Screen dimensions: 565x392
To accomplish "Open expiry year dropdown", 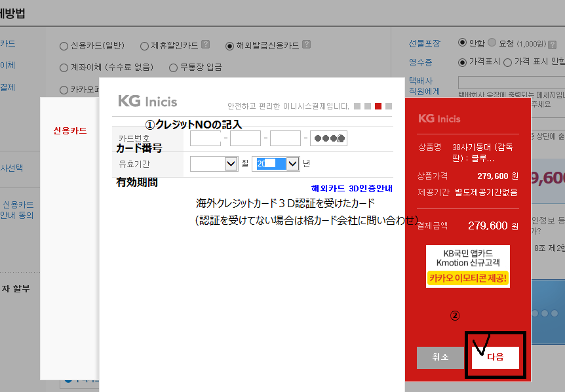I will [276, 164].
